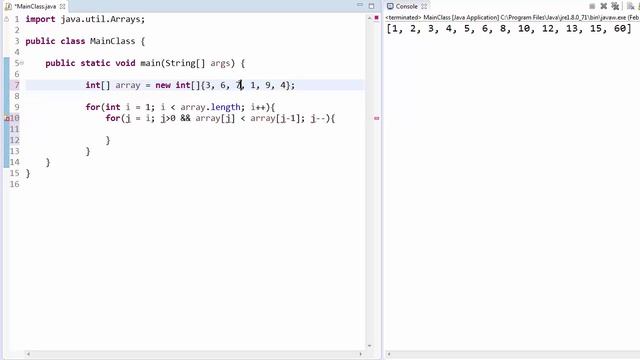Click on 'import java.util.Arrays;' line
The width and height of the screenshot is (640, 360).
(85, 19)
